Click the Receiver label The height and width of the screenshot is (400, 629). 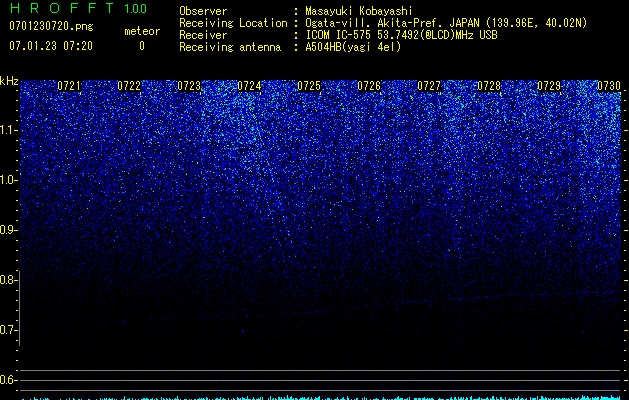(x=203, y=35)
